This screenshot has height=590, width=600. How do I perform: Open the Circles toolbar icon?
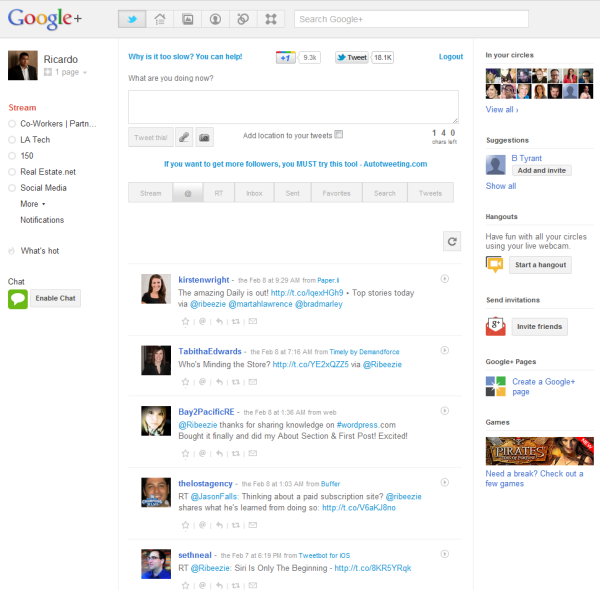pos(243,19)
